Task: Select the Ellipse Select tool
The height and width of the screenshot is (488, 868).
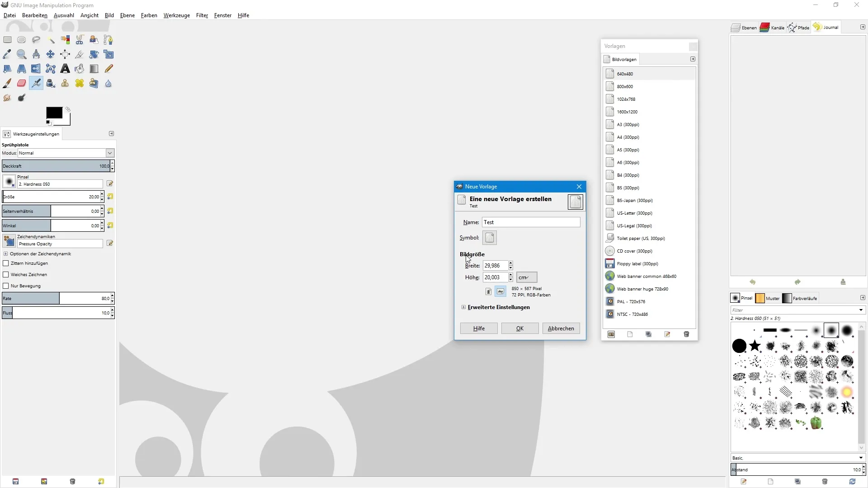Action: point(22,40)
